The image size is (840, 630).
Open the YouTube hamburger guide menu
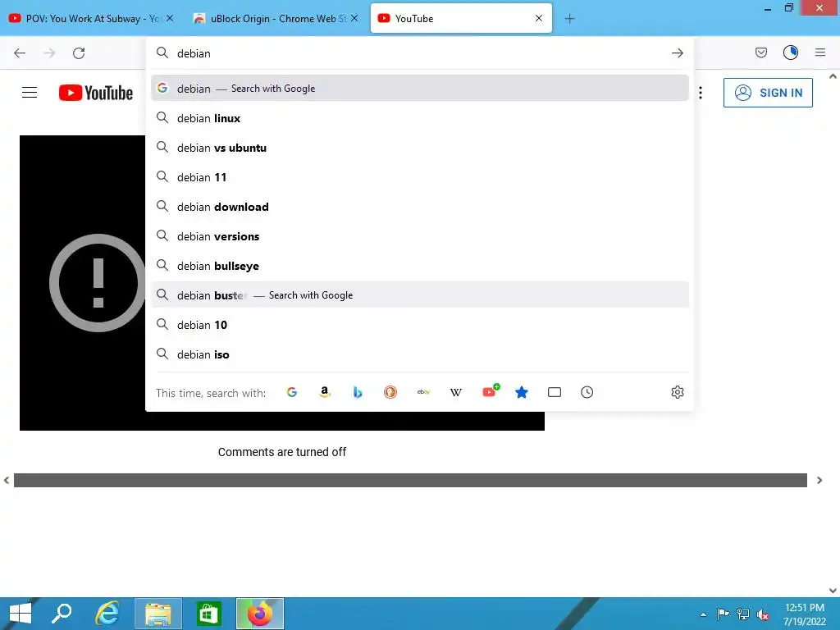[x=30, y=93]
